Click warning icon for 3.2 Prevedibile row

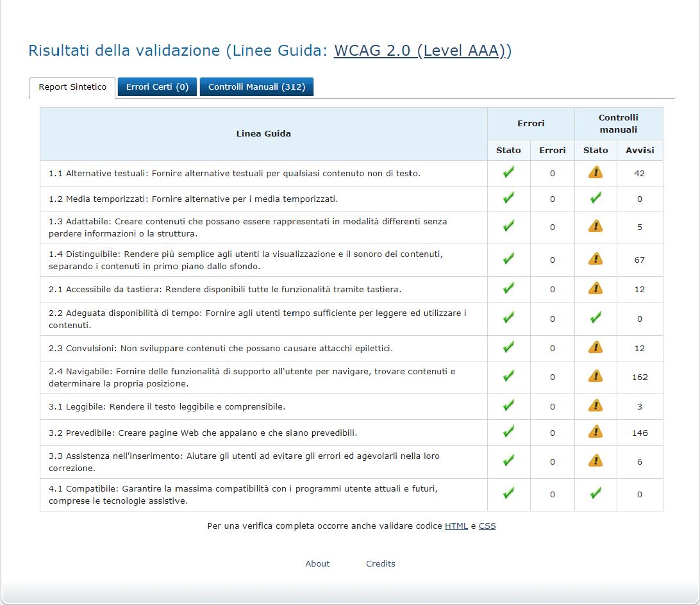(596, 432)
